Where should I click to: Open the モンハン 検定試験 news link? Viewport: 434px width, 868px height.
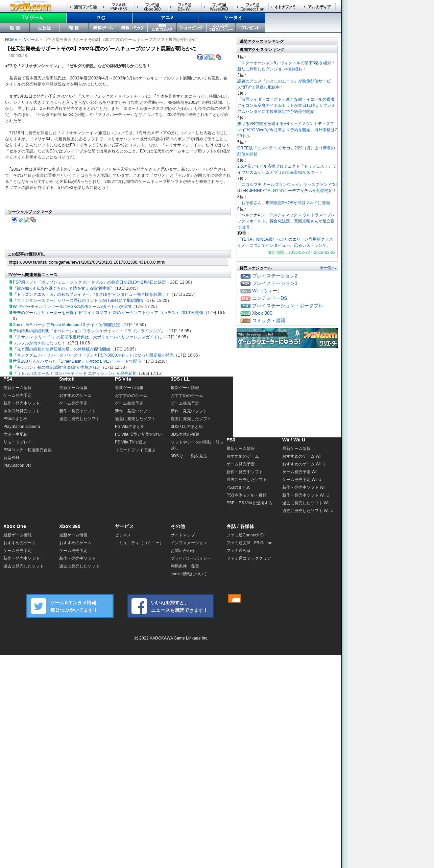pos(57,367)
